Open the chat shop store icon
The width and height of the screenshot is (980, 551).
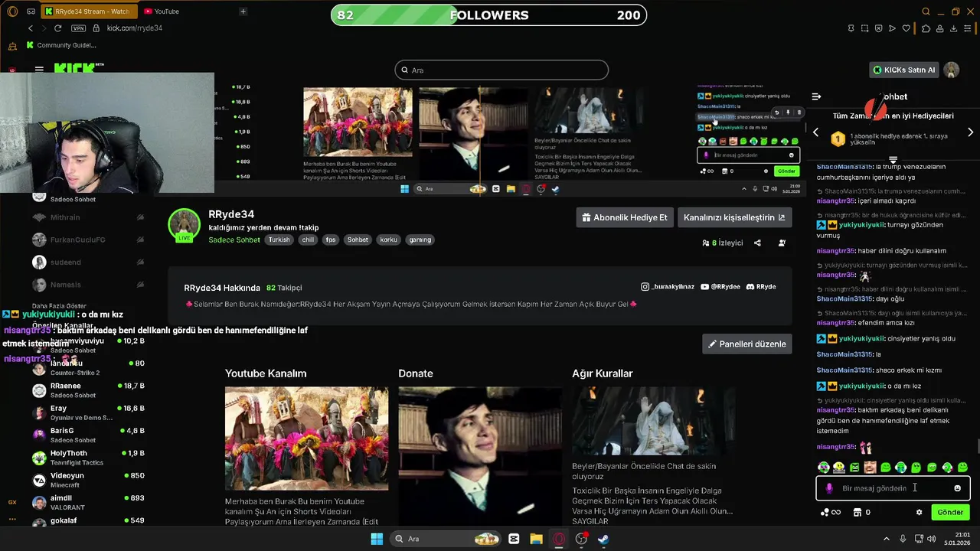(x=857, y=512)
